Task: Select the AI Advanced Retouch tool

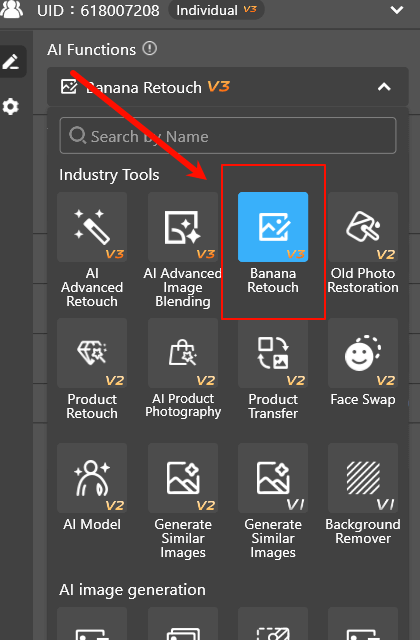Action: click(x=92, y=227)
